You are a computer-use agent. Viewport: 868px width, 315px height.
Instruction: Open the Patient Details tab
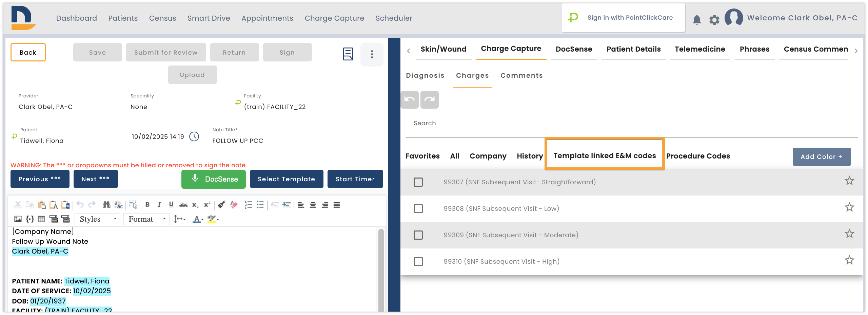pos(633,49)
